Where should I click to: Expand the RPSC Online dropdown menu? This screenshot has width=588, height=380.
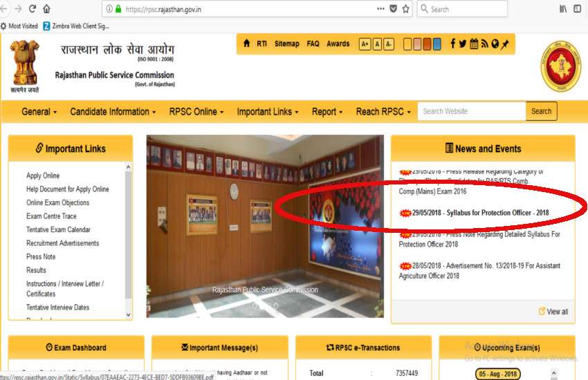196,111
